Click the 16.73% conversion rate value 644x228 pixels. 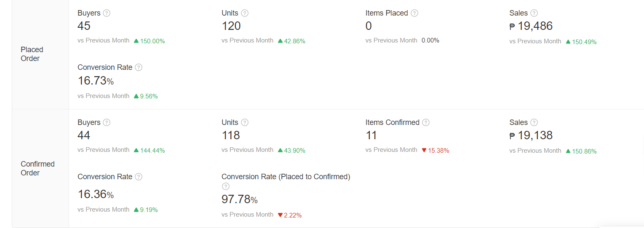tap(96, 81)
